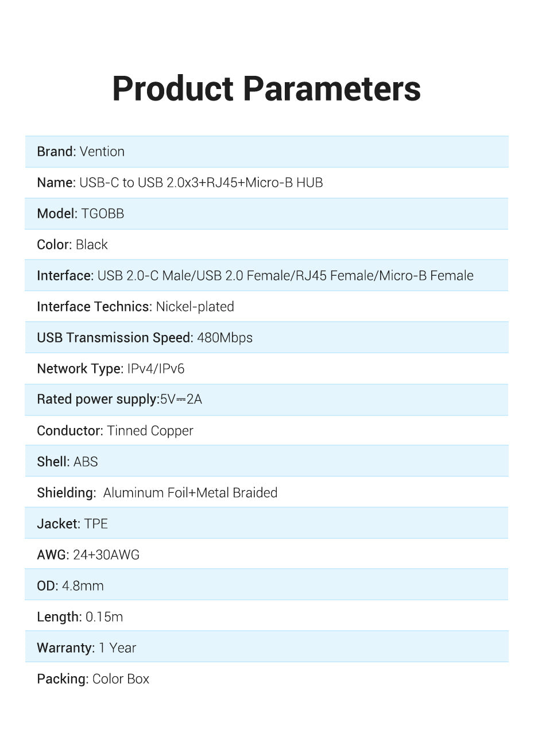
Task: Click the Length 0.15m row
Action: coord(80,617)
